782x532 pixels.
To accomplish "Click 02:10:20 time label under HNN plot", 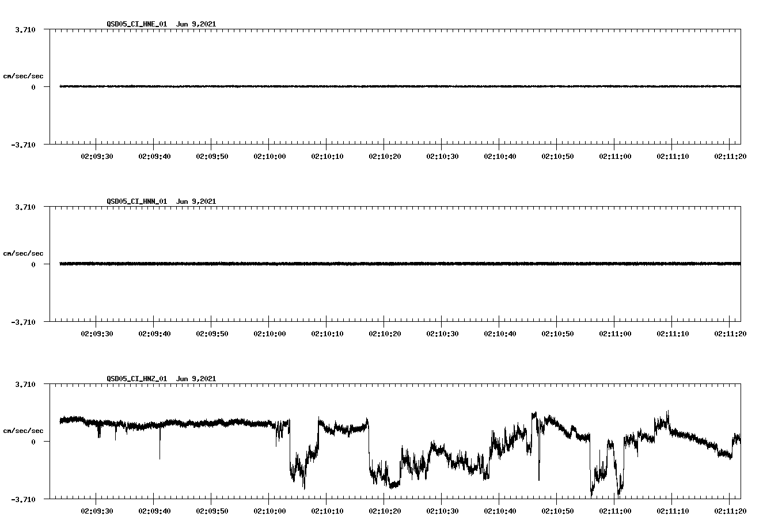I will [385, 333].
